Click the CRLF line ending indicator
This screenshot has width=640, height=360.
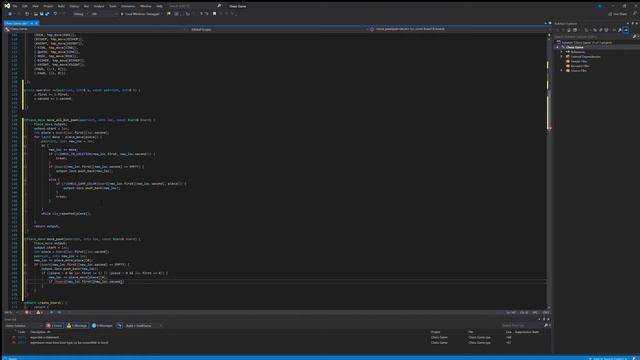click(545, 313)
